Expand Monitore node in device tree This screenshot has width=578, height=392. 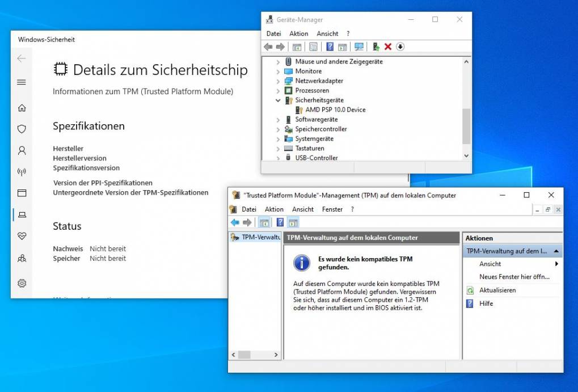278,71
